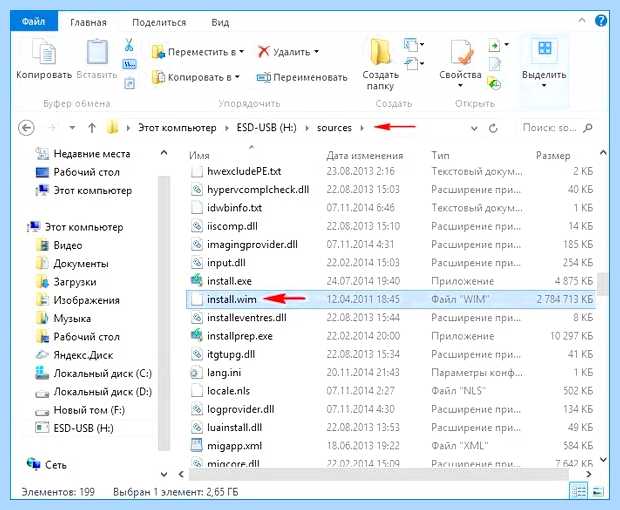Select Недавние места in the navigation pane

92,154
